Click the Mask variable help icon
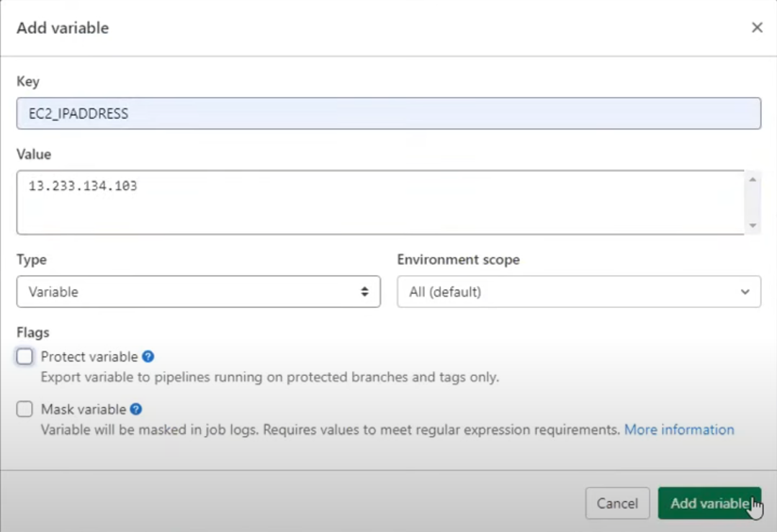The image size is (777, 532). tap(135, 409)
